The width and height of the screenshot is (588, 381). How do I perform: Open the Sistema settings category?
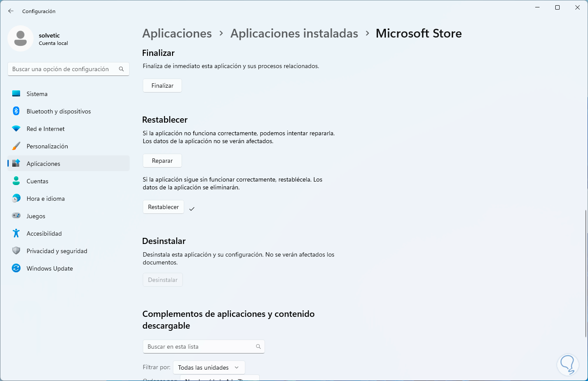[x=37, y=94]
